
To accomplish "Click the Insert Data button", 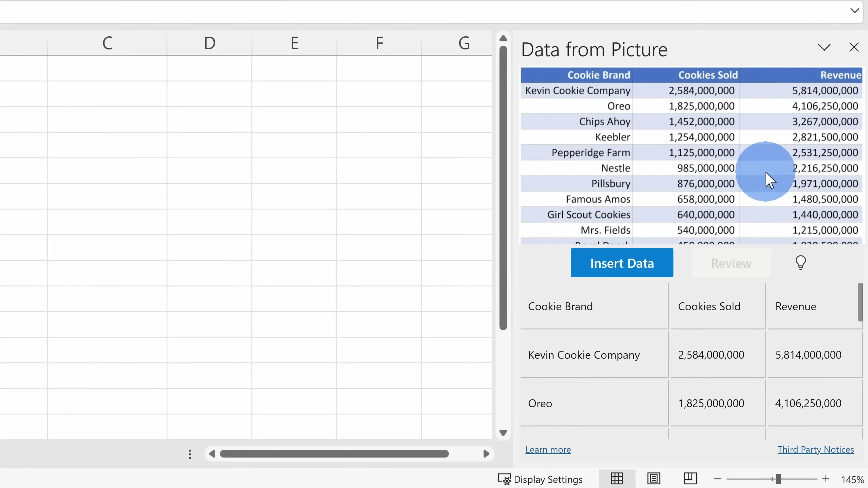I will pyautogui.click(x=622, y=263).
